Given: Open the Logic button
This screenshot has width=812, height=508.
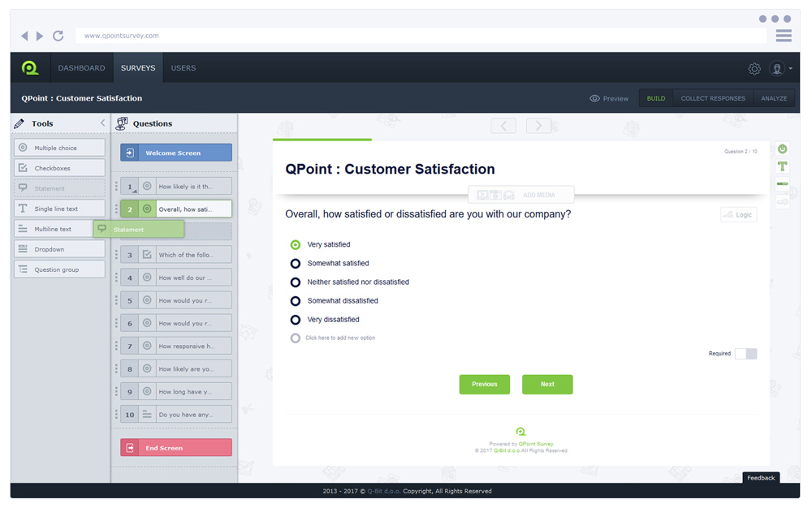Looking at the screenshot, I should (x=738, y=215).
